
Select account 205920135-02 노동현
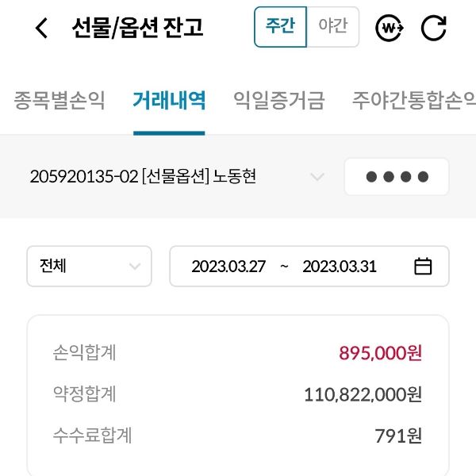tap(143, 177)
